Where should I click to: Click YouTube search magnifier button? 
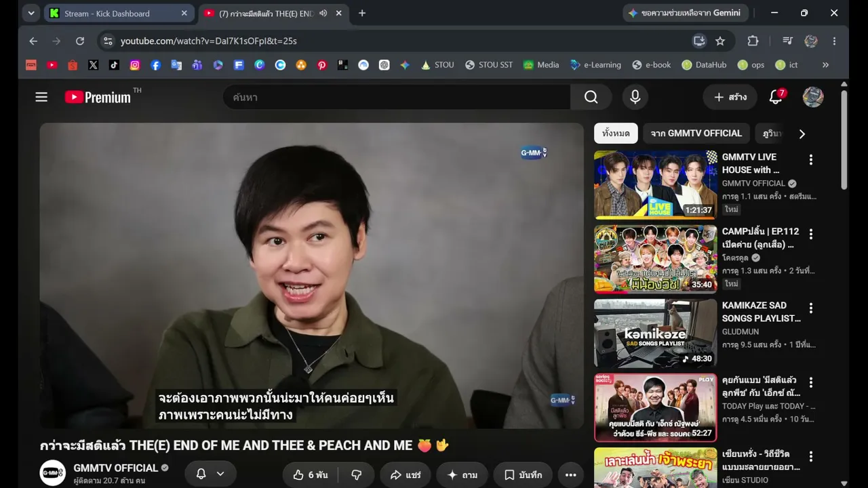pos(591,97)
